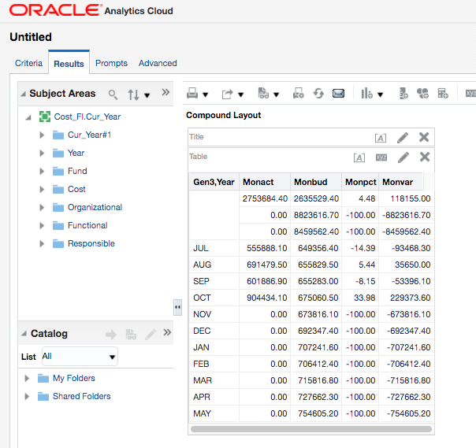Expand the Organizational folder
This screenshot has width=476, height=448.
42,208
